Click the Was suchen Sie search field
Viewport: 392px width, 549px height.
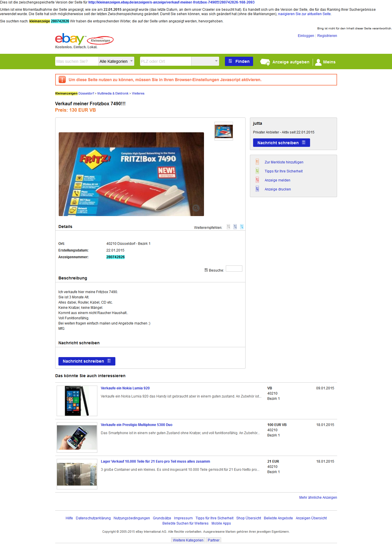pos(77,61)
